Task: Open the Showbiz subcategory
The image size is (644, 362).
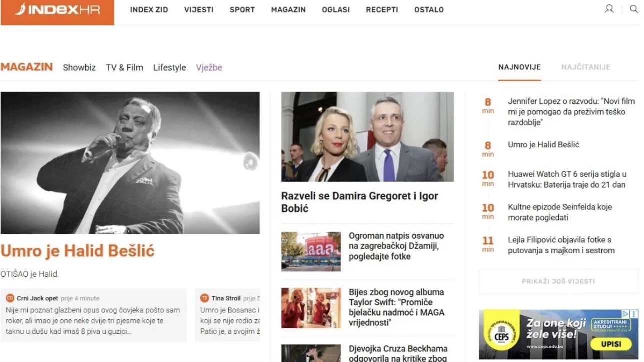Action: (x=79, y=68)
